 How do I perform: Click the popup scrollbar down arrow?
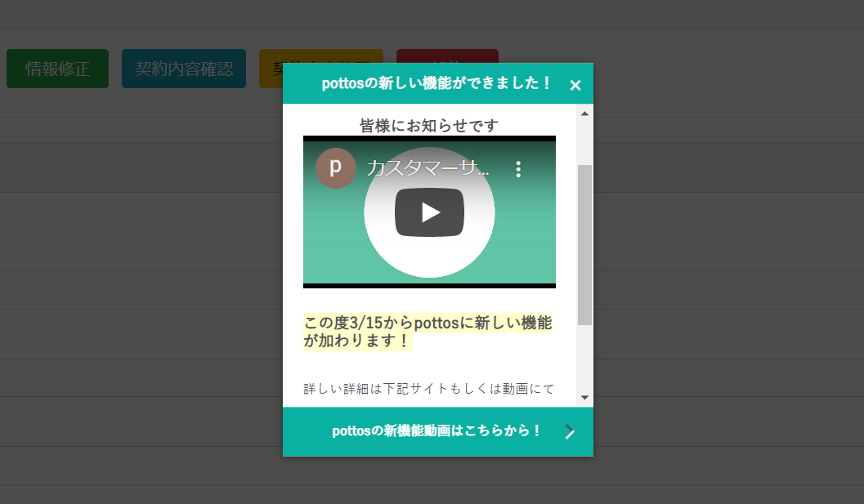584,398
